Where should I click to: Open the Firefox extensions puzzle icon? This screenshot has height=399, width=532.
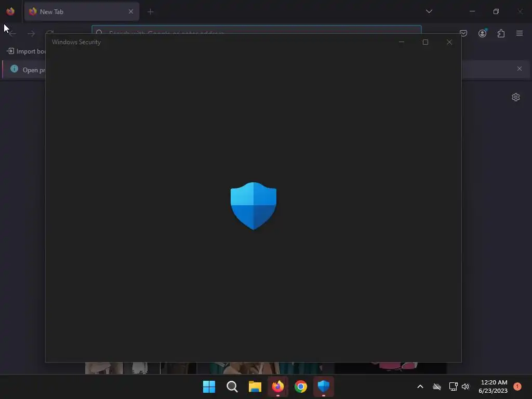[501, 33]
